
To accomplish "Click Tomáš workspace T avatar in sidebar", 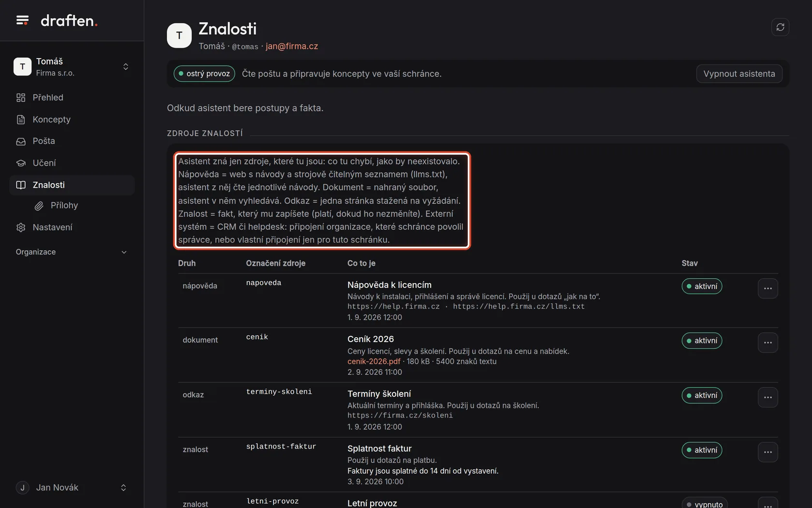I will coord(22,67).
